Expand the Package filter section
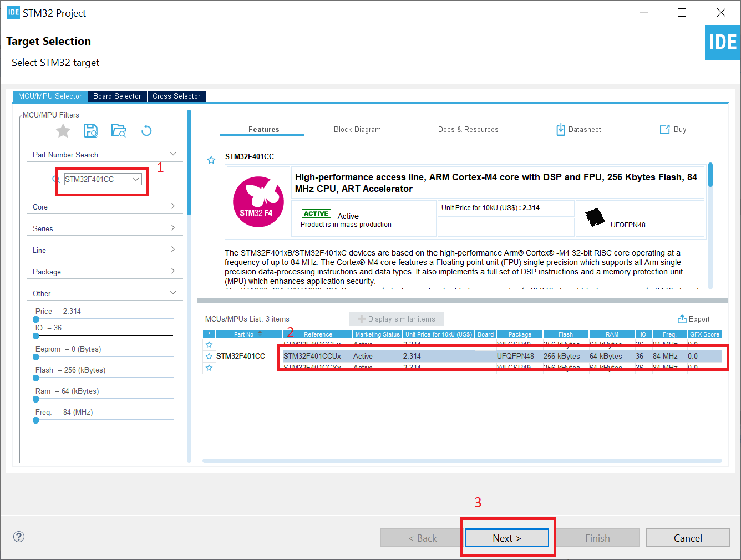The width and height of the screenshot is (741, 560). [172, 271]
